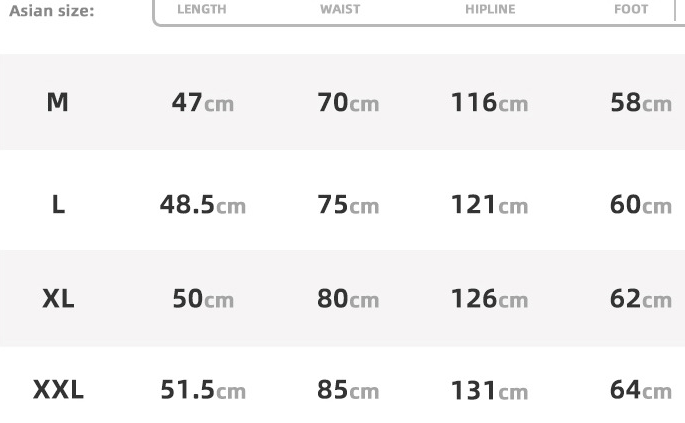Select the 48.5cm length value
The width and height of the screenshot is (685, 423).
point(203,205)
